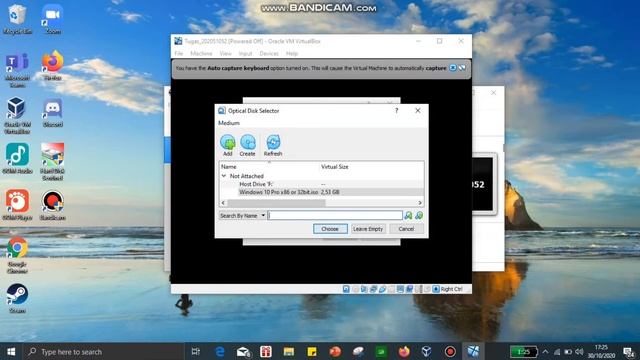The image size is (640, 360).
Task: Click the Add disk image icon
Action: (x=228, y=146)
